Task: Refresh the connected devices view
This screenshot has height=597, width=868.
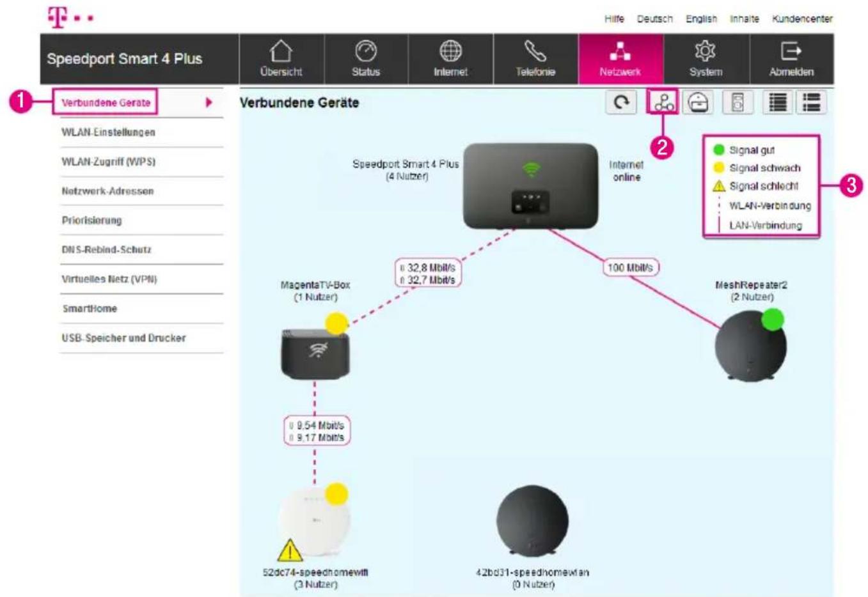Action: point(621,102)
